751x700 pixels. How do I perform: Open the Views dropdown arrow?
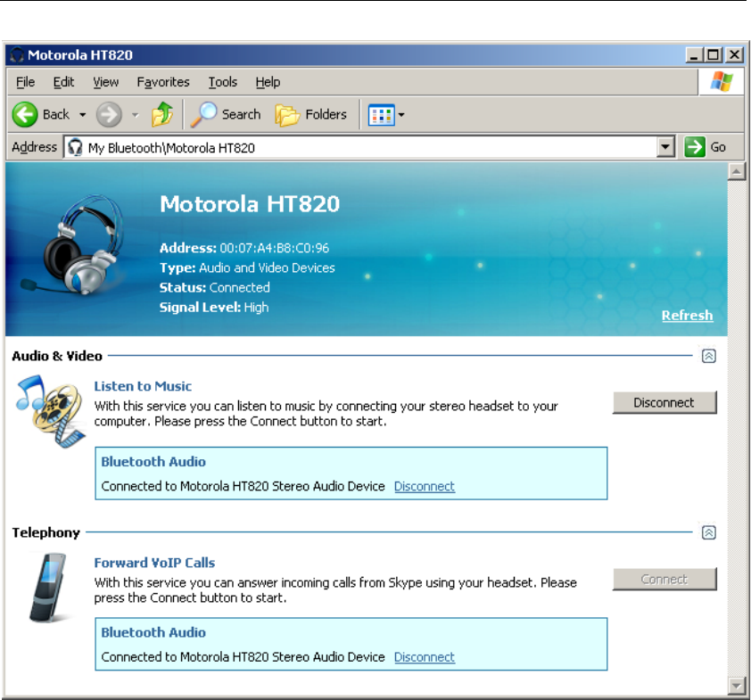coord(401,115)
